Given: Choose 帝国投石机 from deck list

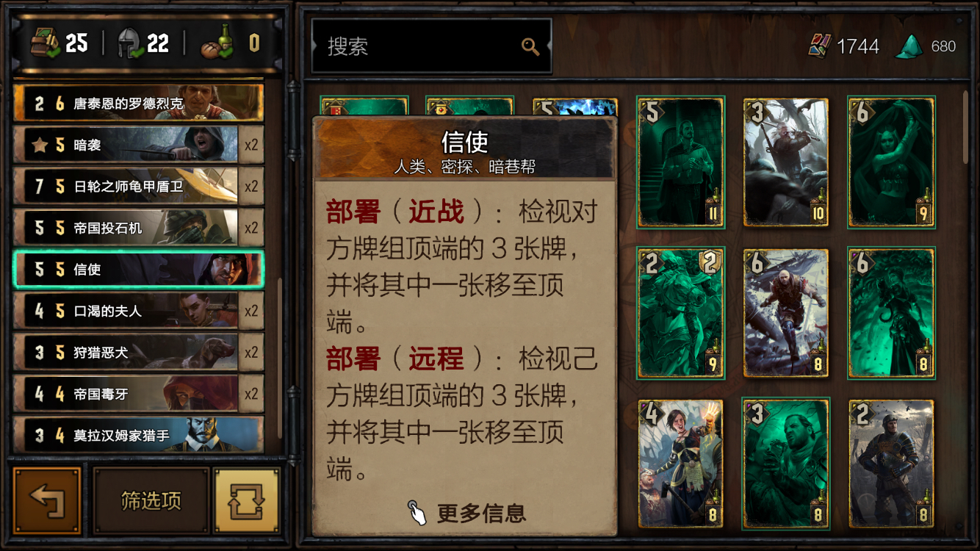Looking at the screenshot, I should [x=138, y=228].
